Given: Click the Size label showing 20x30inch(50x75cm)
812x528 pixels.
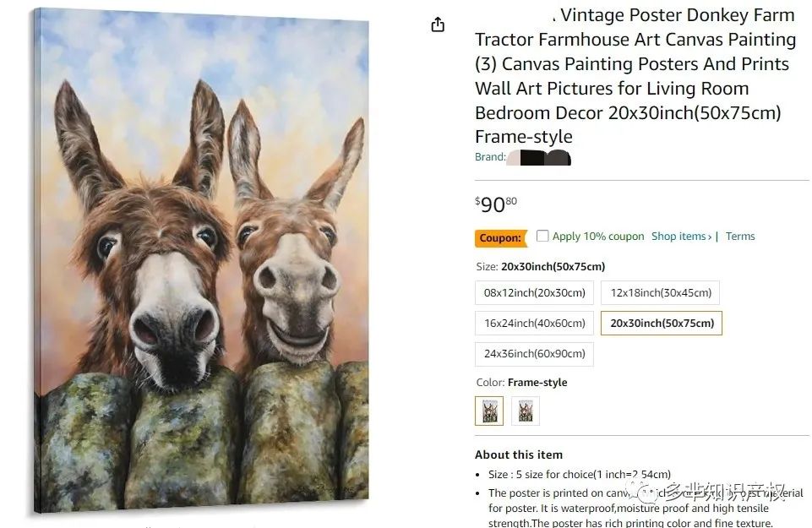Looking at the screenshot, I should (x=540, y=267).
